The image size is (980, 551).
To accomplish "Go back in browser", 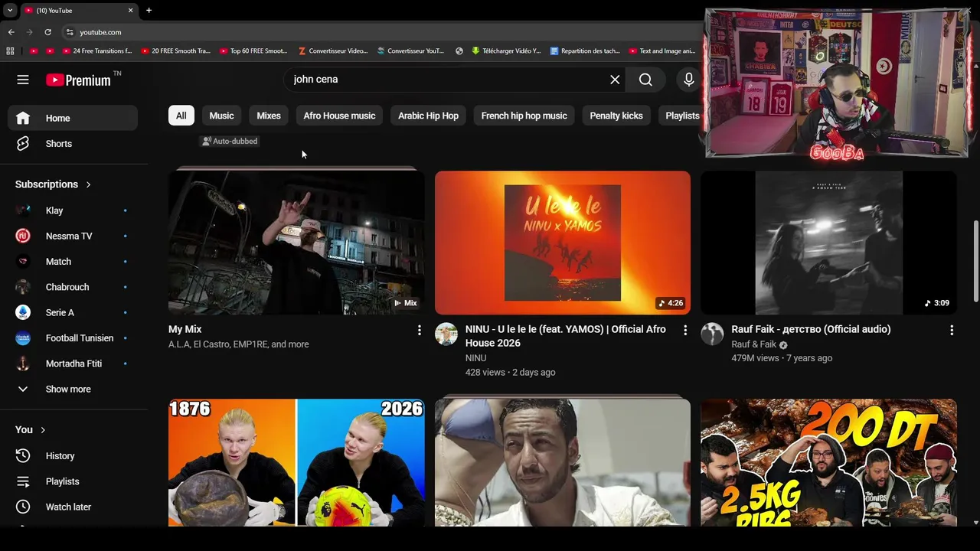I will (11, 32).
